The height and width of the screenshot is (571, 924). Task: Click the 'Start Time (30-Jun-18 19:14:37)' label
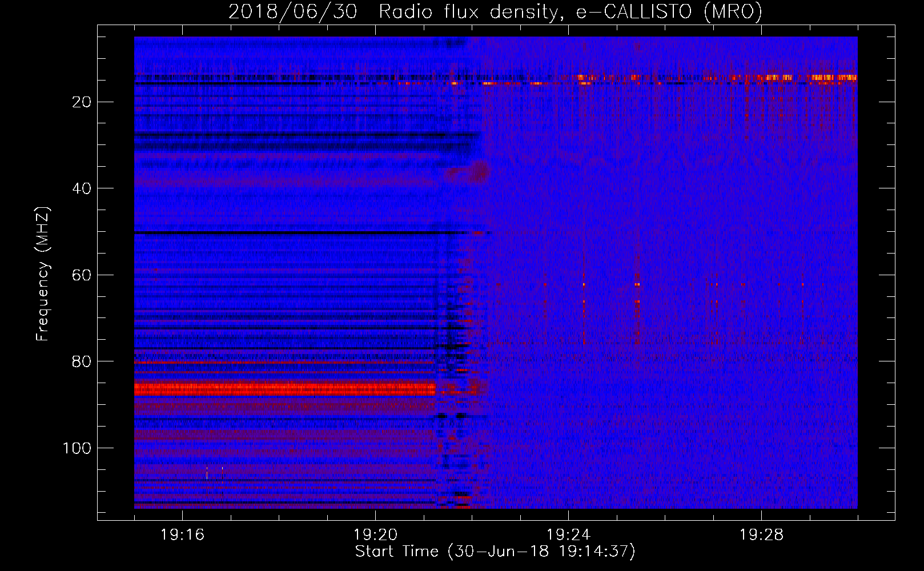click(495, 552)
